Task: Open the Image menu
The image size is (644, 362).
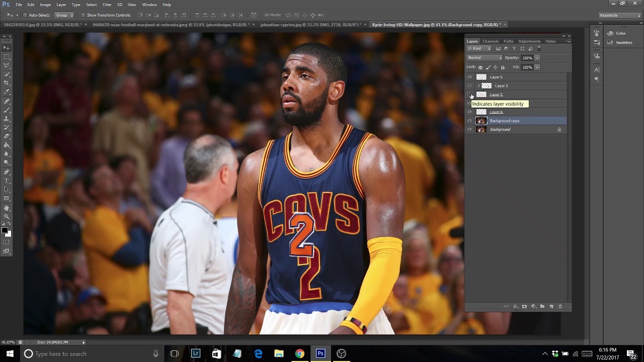Action: (45, 5)
